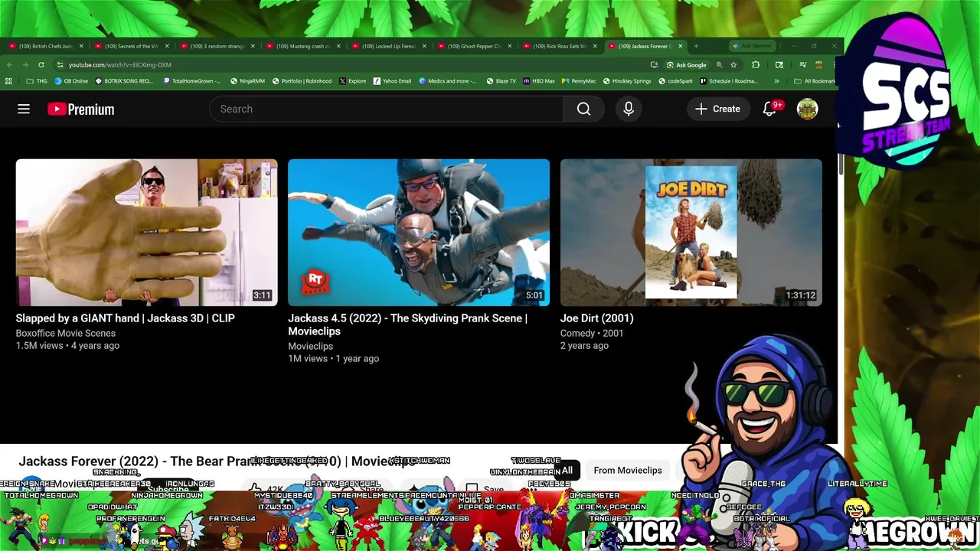
Task: Click the magnifier search button
Action: click(583, 109)
